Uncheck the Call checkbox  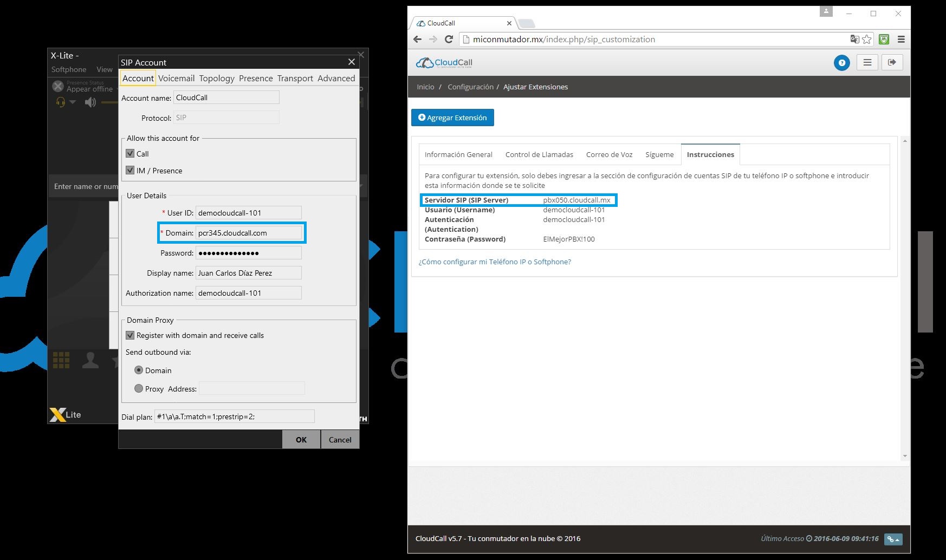click(x=130, y=153)
